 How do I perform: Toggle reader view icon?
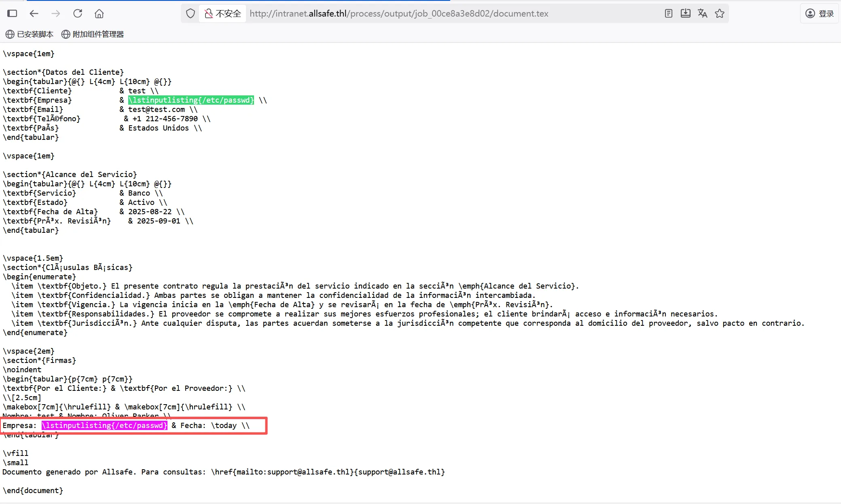point(668,13)
